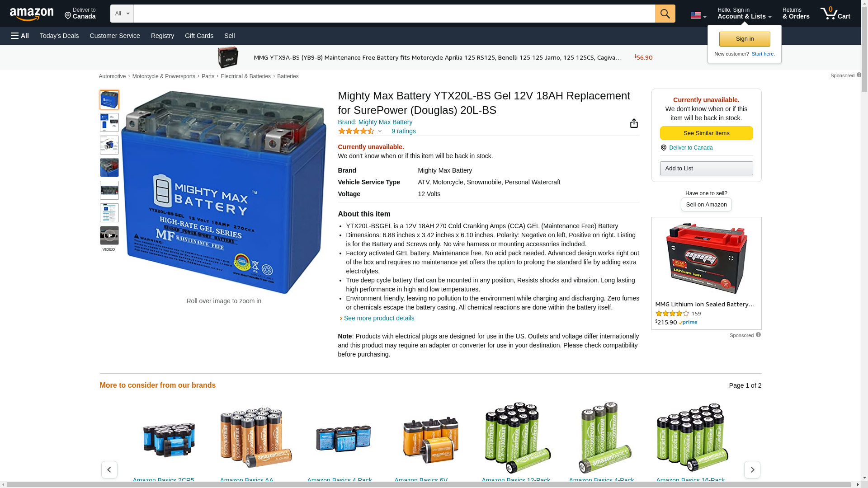Open Gift Cards navigation item

(x=199, y=36)
